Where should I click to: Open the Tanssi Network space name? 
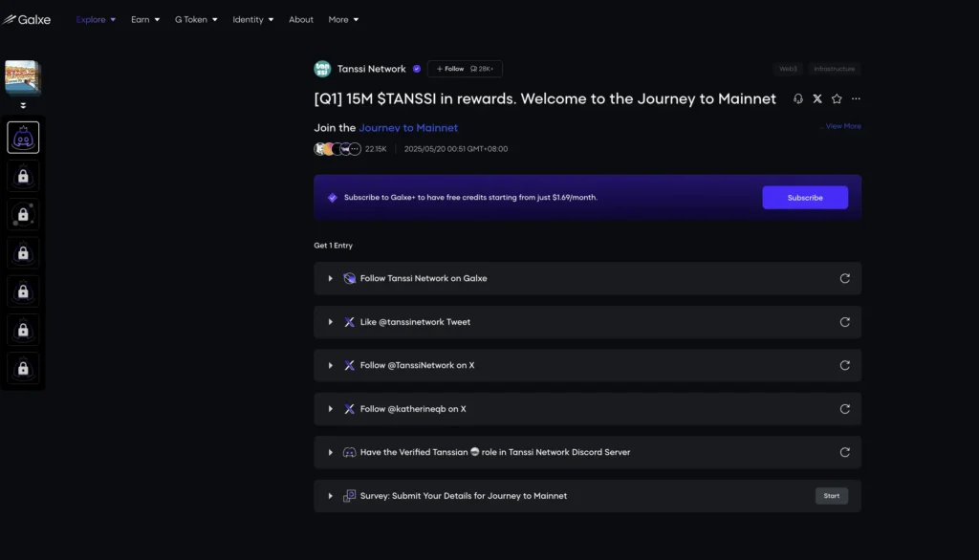click(372, 69)
